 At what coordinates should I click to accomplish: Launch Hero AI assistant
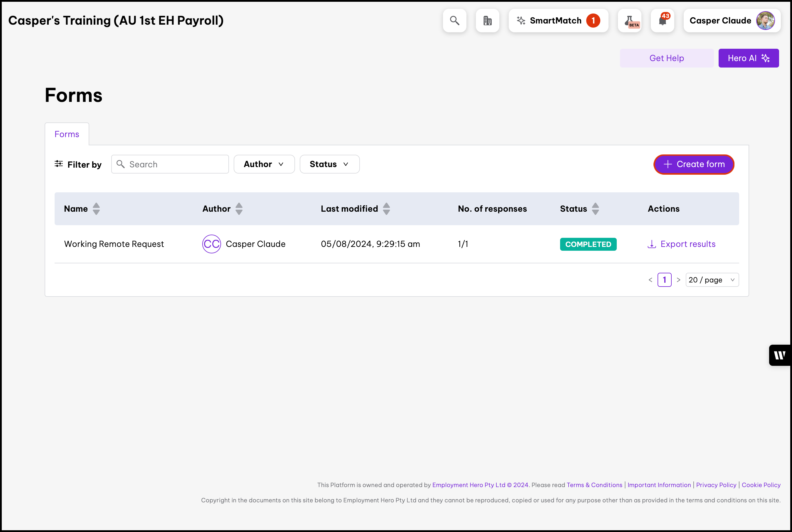(x=749, y=58)
